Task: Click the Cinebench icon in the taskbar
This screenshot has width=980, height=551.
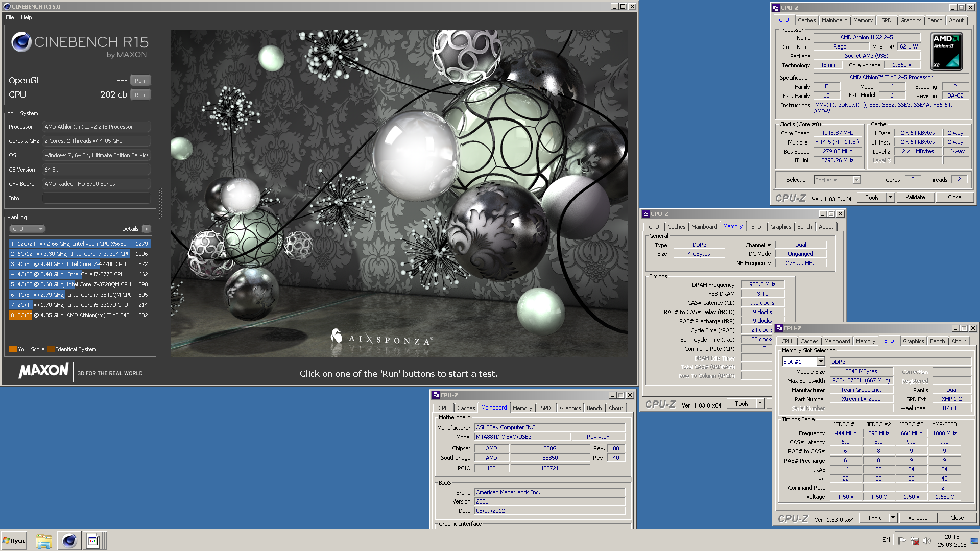Action: (69, 540)
